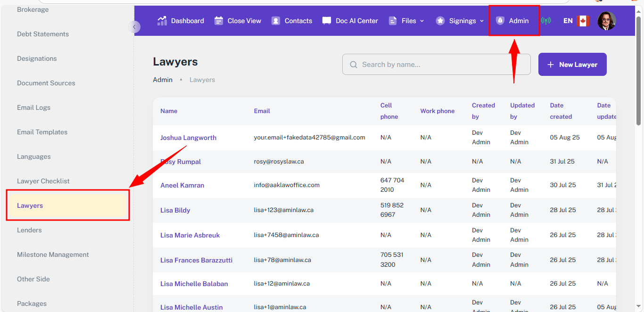The height and width of the screenshot is (312, 644).
Task: Click the Admin lock icon
Action: click(500, 21)
